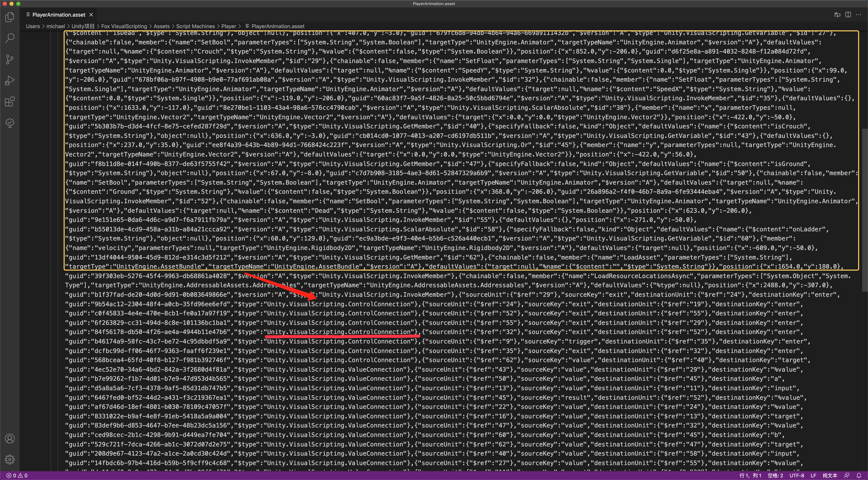
Task: Open the Manage gear menu
Action: [x=10, y=459]
